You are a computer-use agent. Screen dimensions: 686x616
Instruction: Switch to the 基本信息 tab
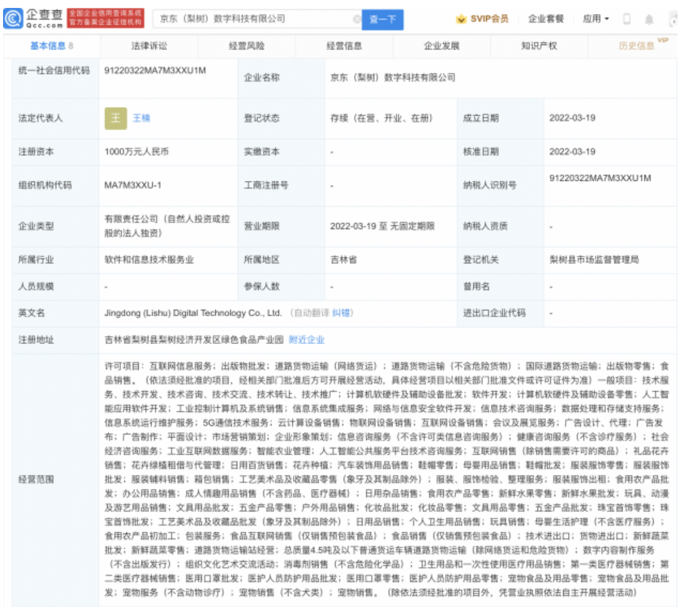(x=51, y=46)
